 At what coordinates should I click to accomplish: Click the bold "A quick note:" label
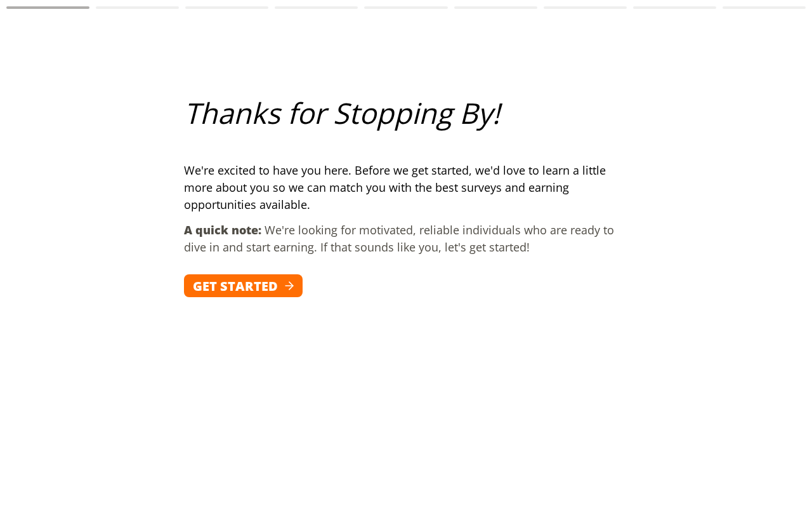223,230
